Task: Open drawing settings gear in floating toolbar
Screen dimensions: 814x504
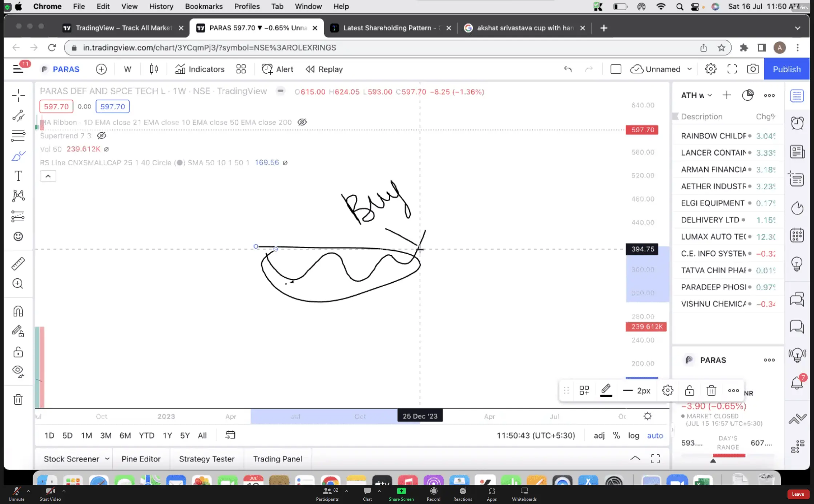Action: click(668, 391)
